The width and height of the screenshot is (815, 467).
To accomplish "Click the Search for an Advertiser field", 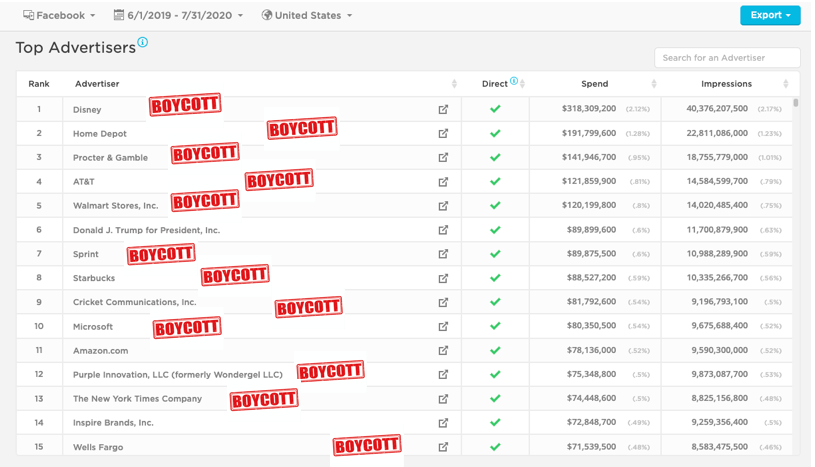I will point(727,58).
